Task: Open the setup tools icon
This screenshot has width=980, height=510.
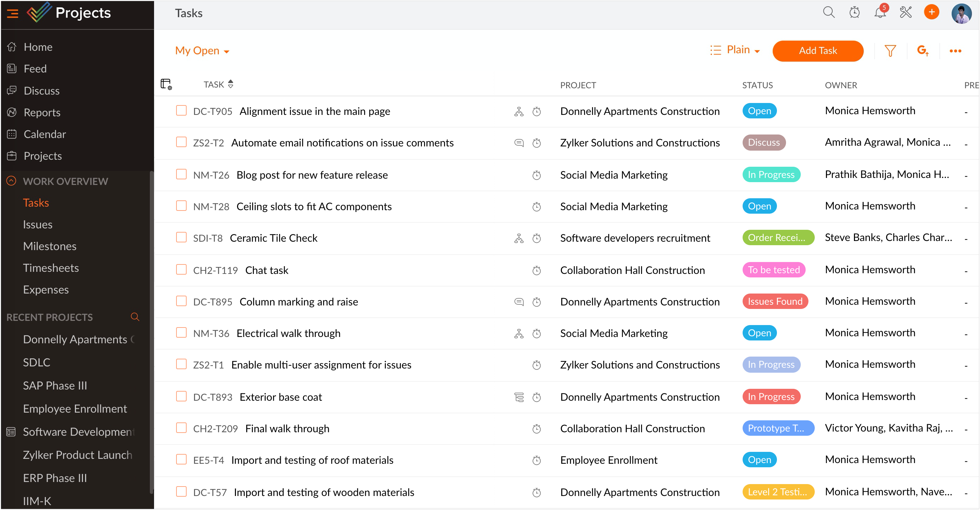Action: [x=905, y=13]
